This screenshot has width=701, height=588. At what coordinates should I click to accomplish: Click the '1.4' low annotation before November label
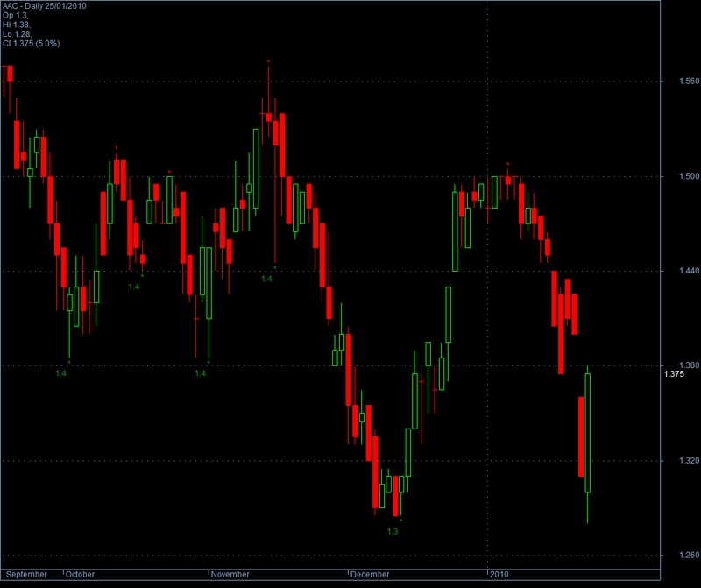201,373
